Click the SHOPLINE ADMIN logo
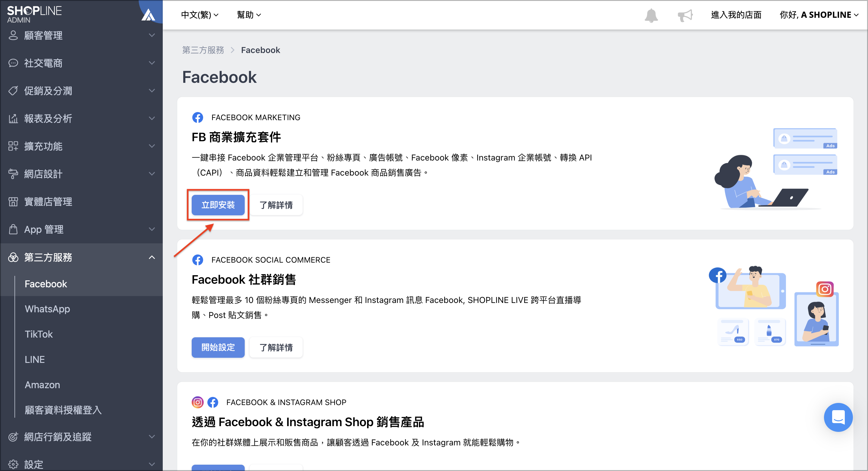868x471 pixels. click(x=34, y=14)
